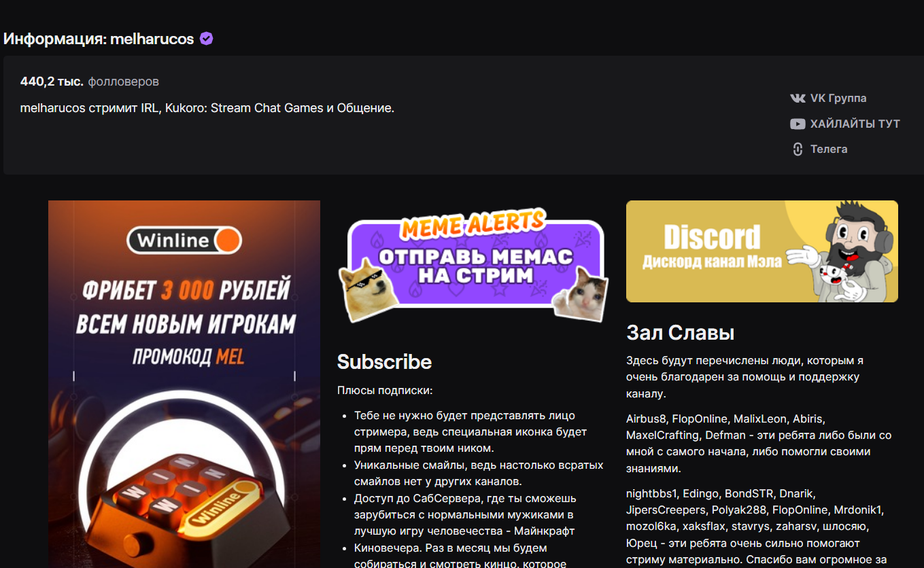The width and height of the screenshot is (924, 568).
Task: Click the Discord channel banner
Action: (x=762, y=251)
